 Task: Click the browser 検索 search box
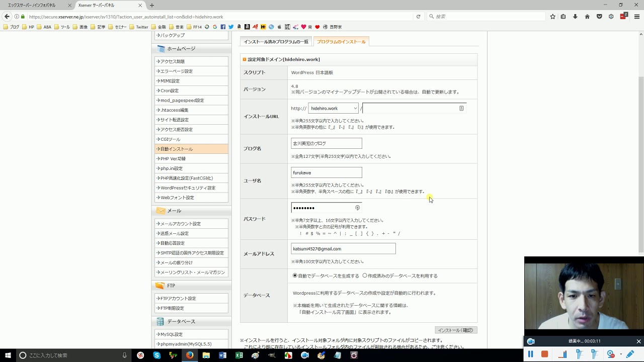(486, 17)
